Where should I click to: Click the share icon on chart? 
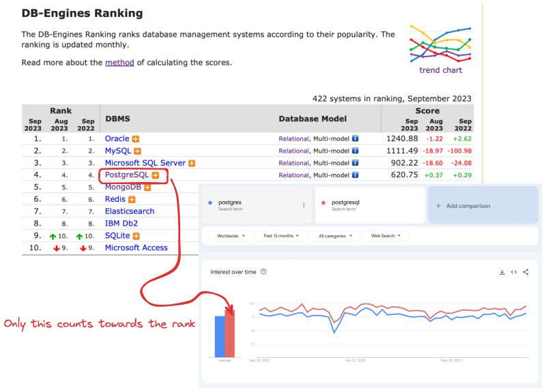526,272
